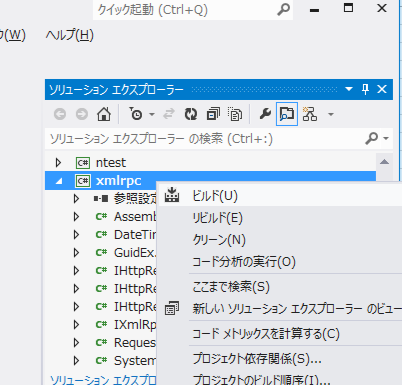
Task: Open Properties via the wrench icon
Action: tap(265, 114)
